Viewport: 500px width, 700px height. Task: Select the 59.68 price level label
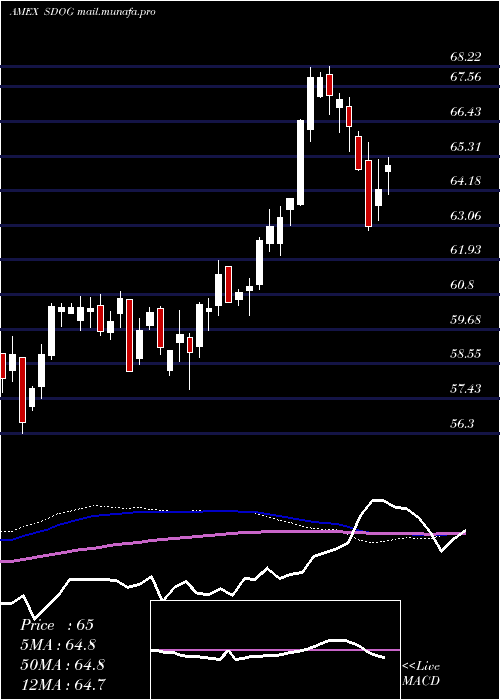[x=466, y=320]
